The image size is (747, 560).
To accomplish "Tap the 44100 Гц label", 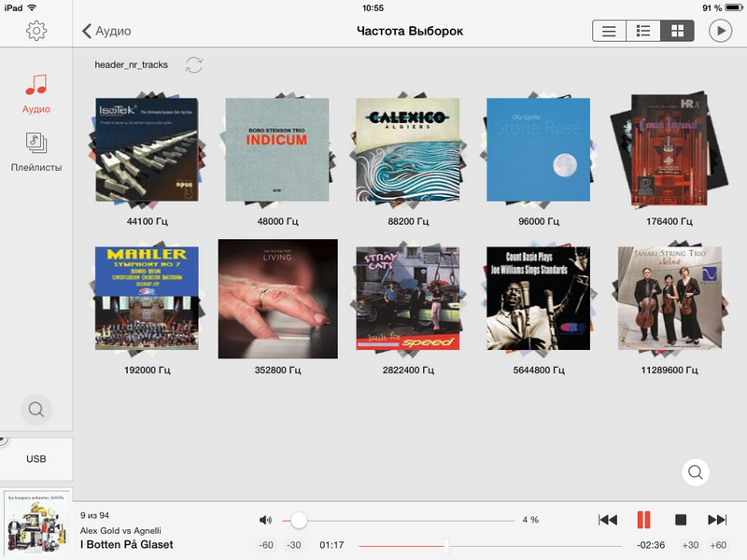I will click(x=148, y=221).
